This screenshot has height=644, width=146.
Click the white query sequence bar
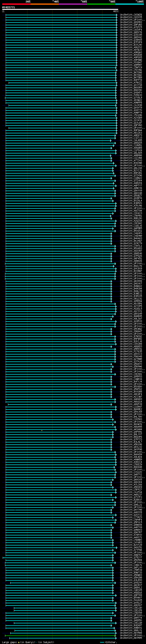[60, 10]
